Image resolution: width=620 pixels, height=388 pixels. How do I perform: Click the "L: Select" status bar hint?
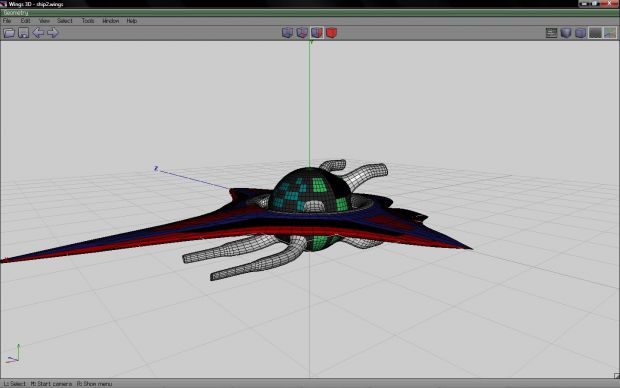click(x=15, y=384)
